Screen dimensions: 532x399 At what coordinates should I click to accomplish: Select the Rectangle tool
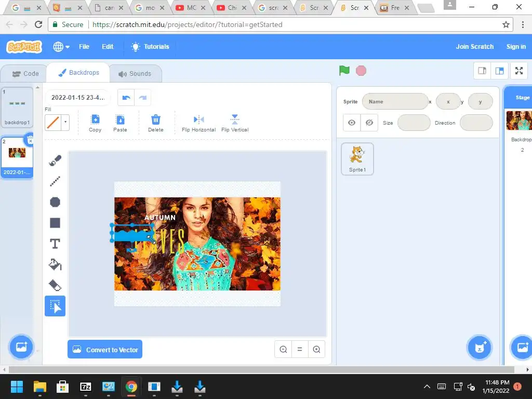55,223
